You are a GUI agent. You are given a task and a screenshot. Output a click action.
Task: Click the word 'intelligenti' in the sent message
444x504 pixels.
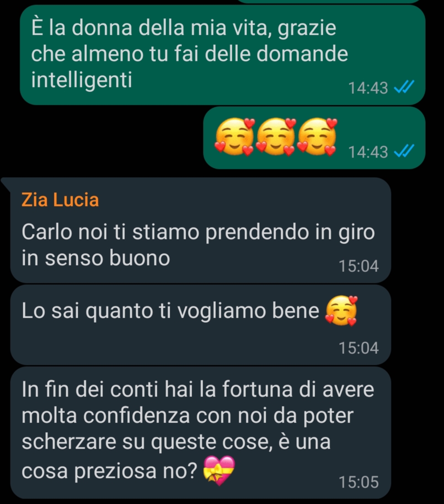[x=81, y=80]
